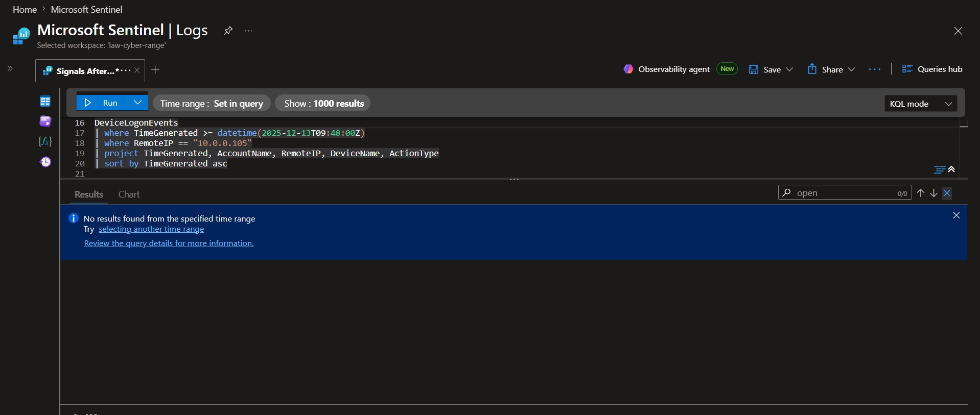Pin the Microsoft Sentinel Logs blade
The image size is (980, 415).
(x=228, y=31)
